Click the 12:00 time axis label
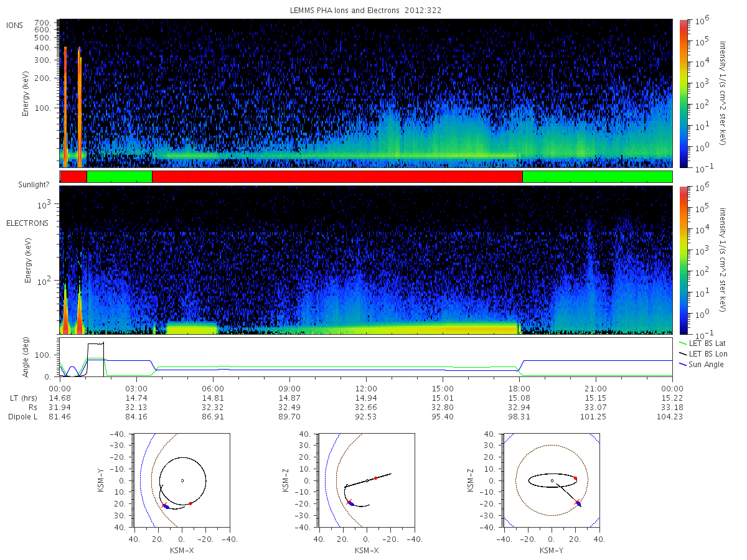The width and height of the screenshot is (747, 560). coord(366,388)
